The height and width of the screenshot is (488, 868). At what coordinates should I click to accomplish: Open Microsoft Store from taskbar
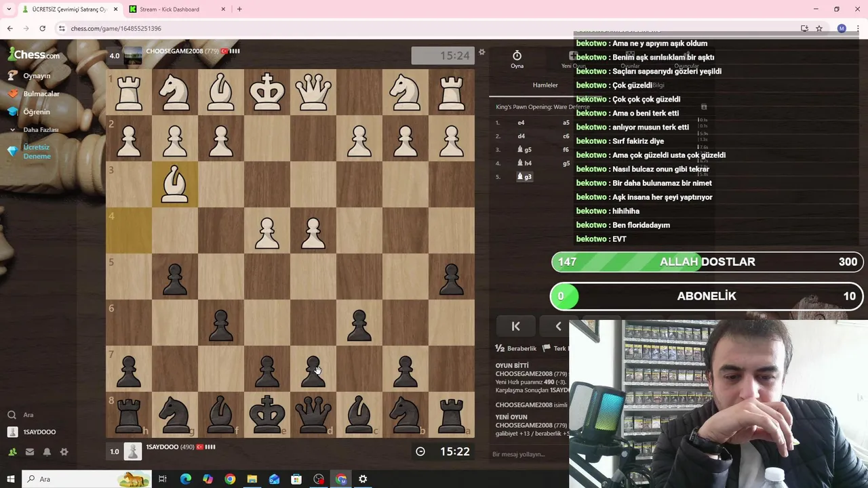click(296, 479)
